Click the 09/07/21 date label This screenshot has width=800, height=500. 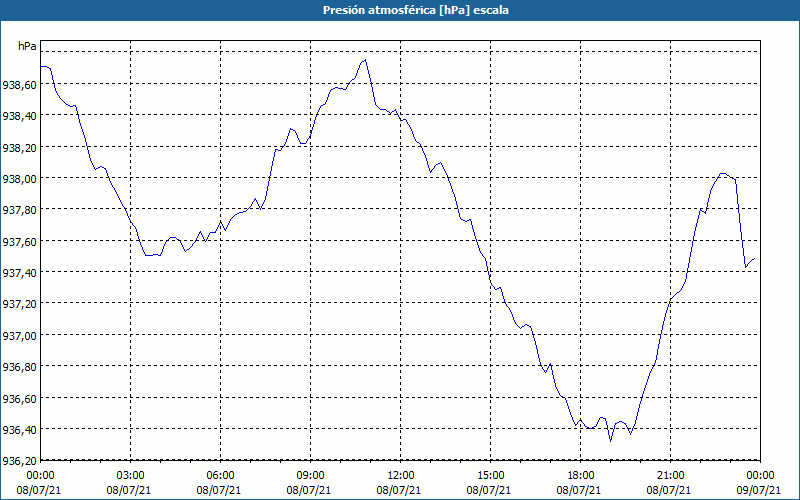(760, 490)
